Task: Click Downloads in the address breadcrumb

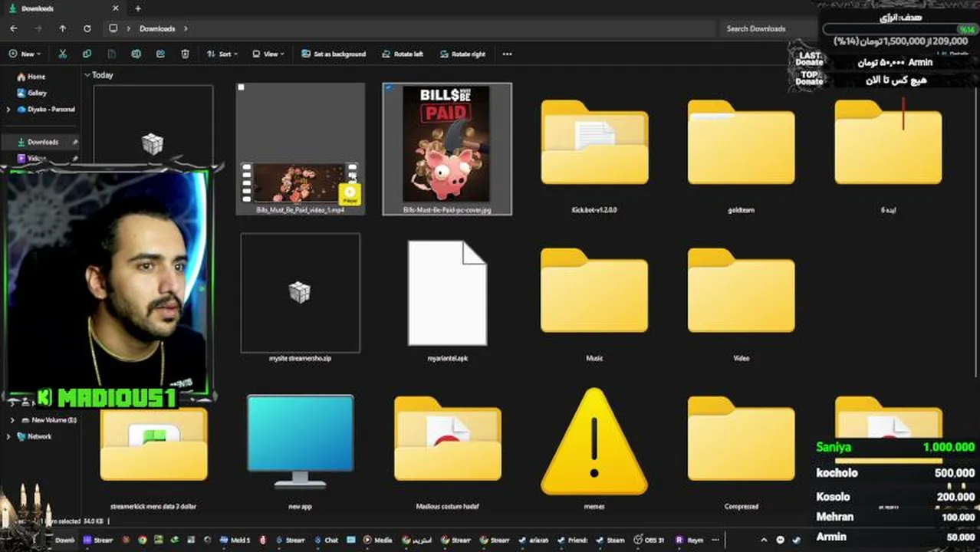Action: pyautogui.click(x=157, y=28)
